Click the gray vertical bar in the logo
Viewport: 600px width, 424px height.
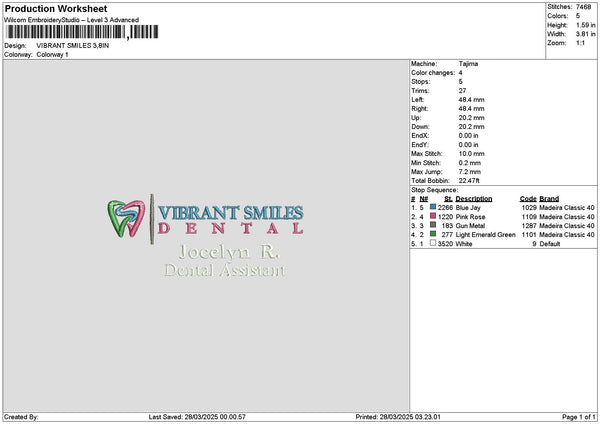click(152, 219)
